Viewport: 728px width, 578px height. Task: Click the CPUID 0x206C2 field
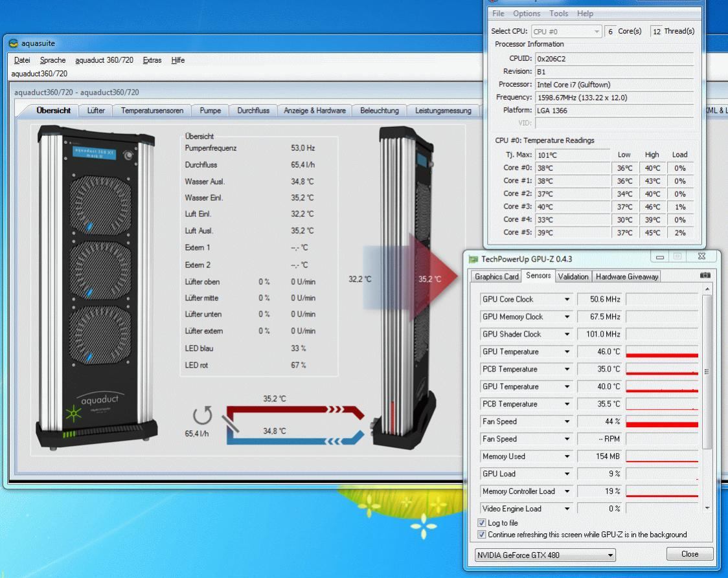coord(614,59)
